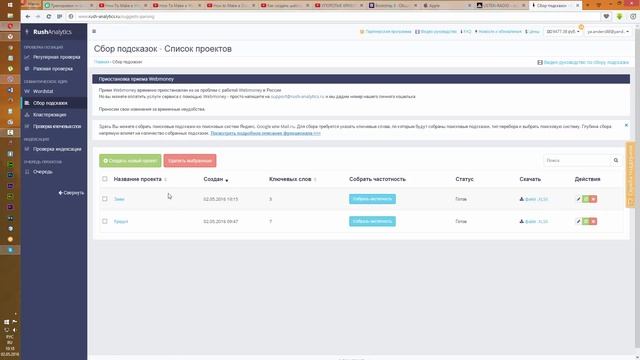
Task: Click the magnifier search icon button
Action: pyautogui.click(x=616, y=160)
